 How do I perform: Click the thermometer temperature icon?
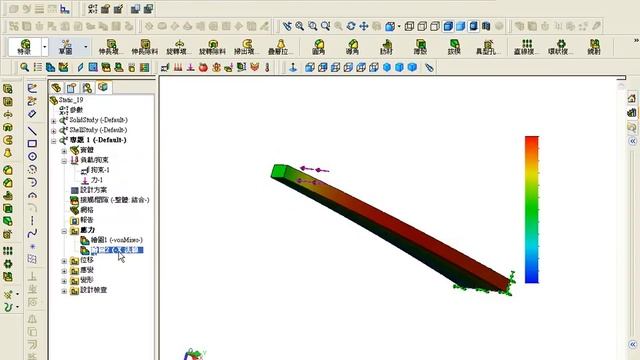click(267, 67)
